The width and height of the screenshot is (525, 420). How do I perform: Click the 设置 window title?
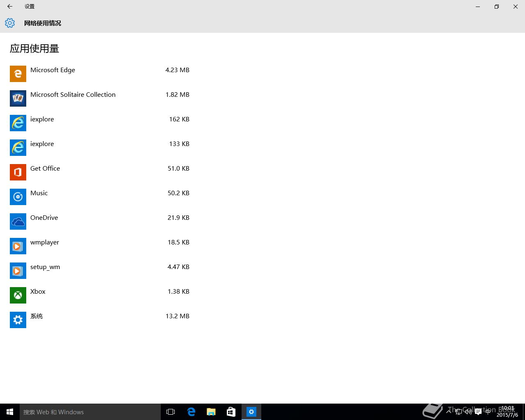[30, 7]
